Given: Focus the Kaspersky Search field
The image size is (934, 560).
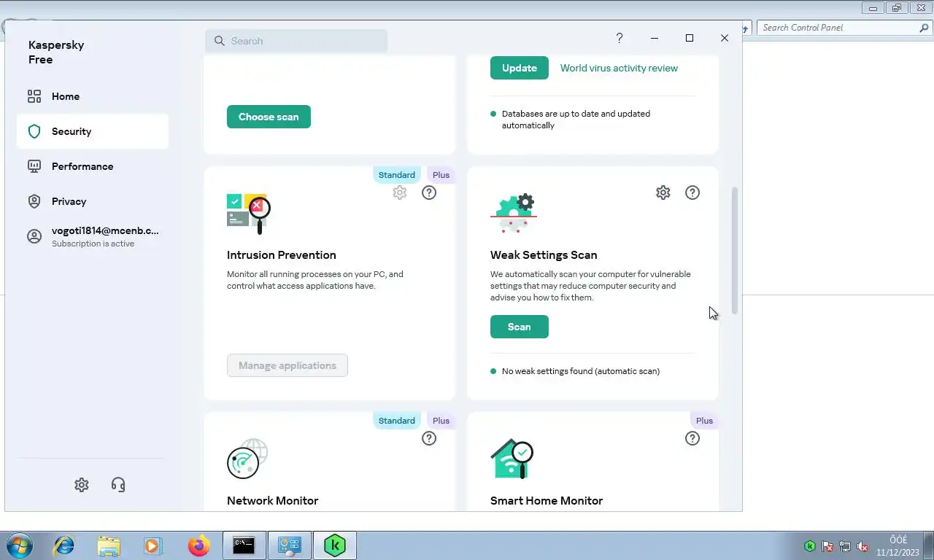Looking at the screenshot, I should (296, 41).
